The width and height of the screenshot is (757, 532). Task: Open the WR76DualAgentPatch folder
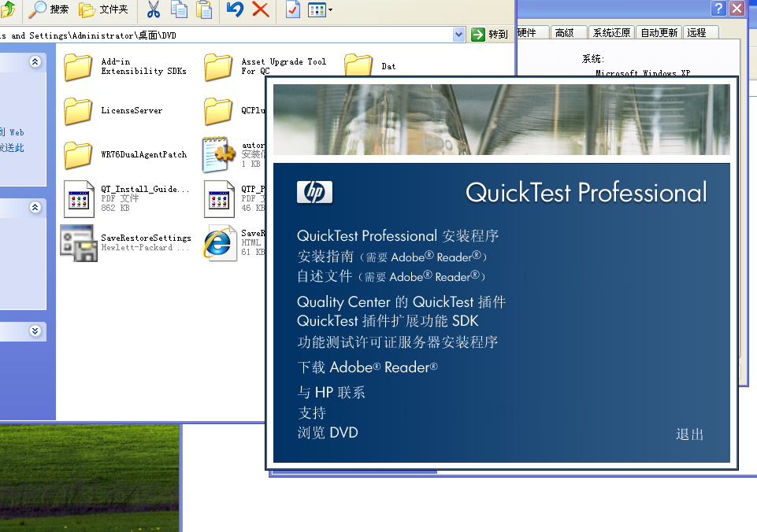pos(125,154)
